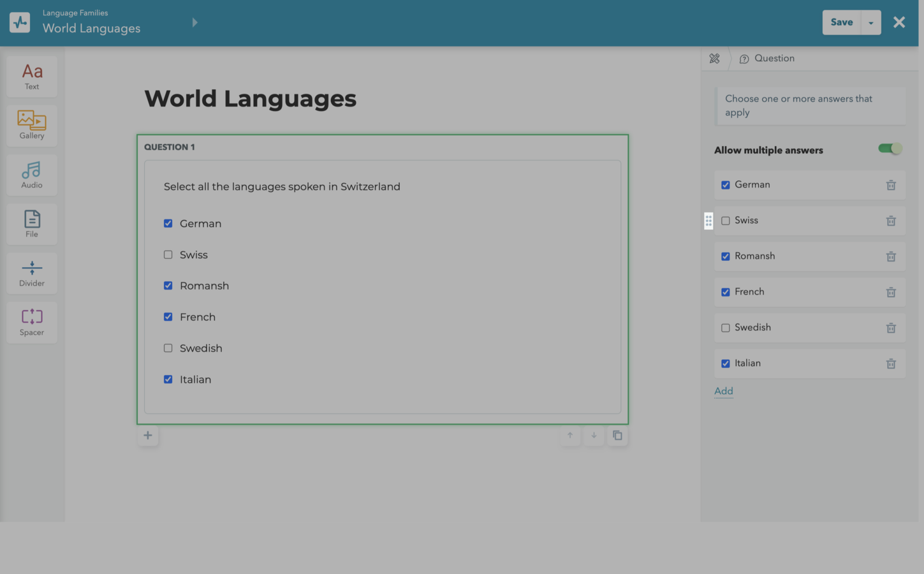Image resolution: width=924 pixels, height=574 pixels.
Task: Insert a Spacer block
Action: 32,322
